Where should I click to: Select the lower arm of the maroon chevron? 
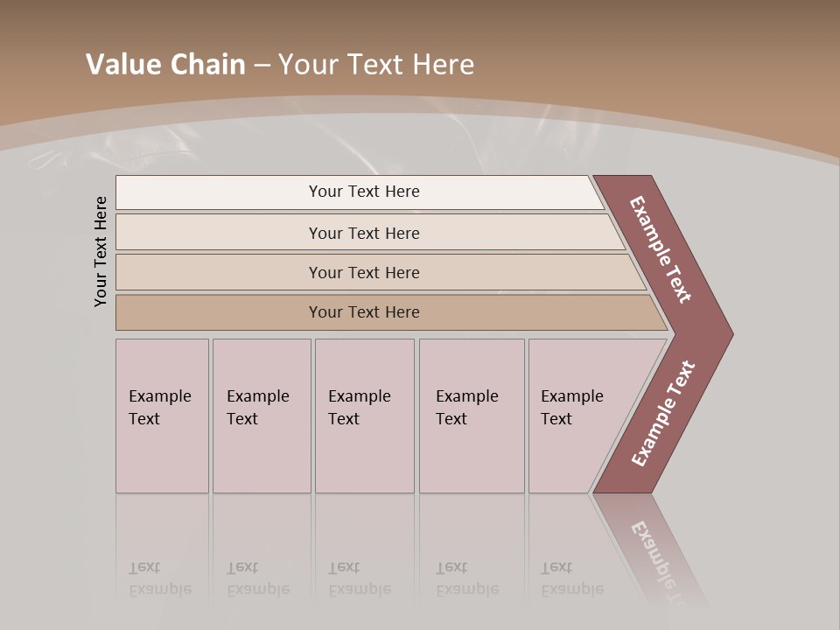pos(663,413)
